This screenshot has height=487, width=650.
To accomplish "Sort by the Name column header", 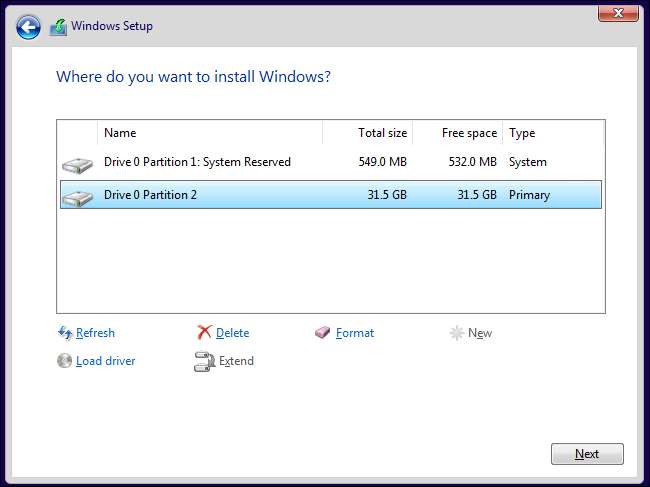I will (x=210, y=133).
